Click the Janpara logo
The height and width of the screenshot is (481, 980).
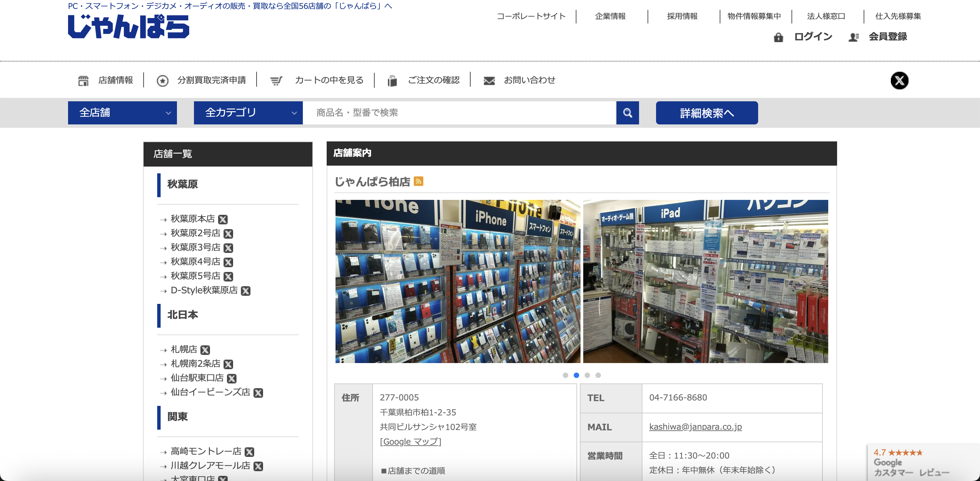[x=128, y=26]
